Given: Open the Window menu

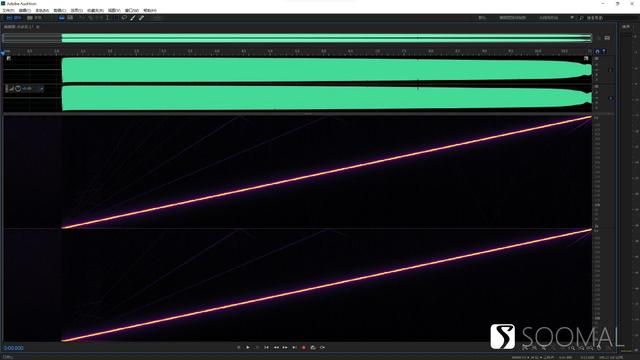Looking at the screenshot, I should tap(131, 10).
